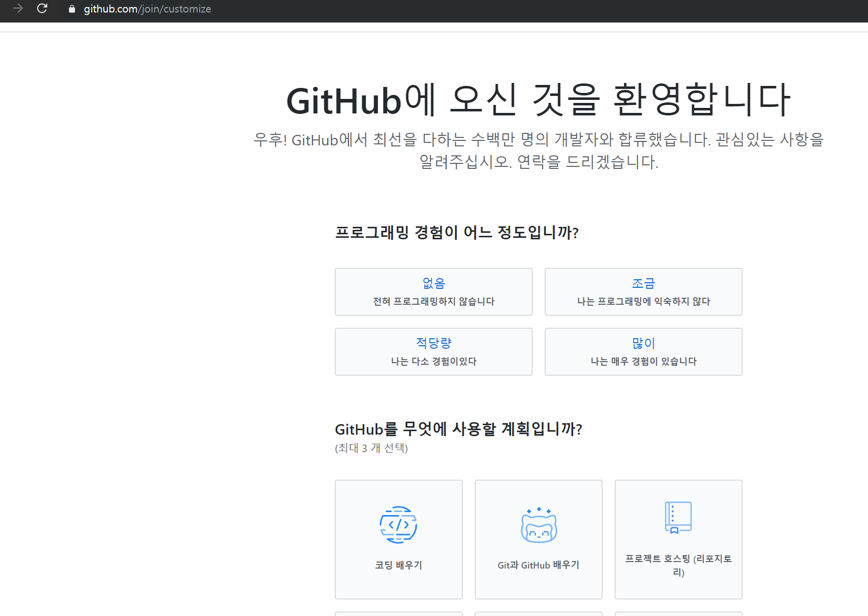The image size is (868, 616).
Task: Click the padlock site security icon
Action: pos(72,9)
